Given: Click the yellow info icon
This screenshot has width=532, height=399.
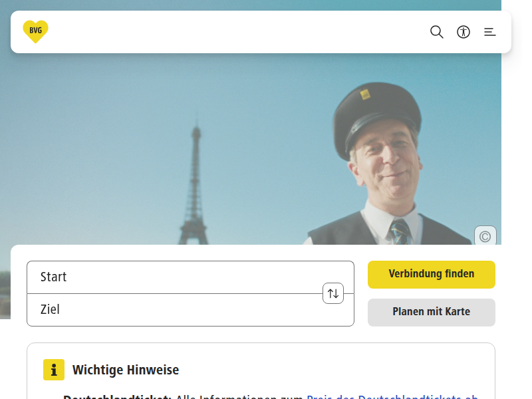Looking at the screenshot, I should pos(54,370).
